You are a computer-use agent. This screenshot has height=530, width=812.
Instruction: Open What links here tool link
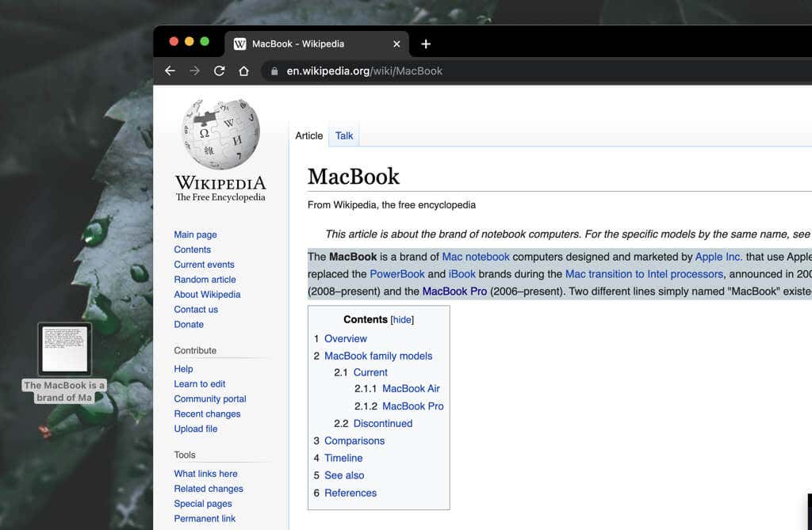205,474
